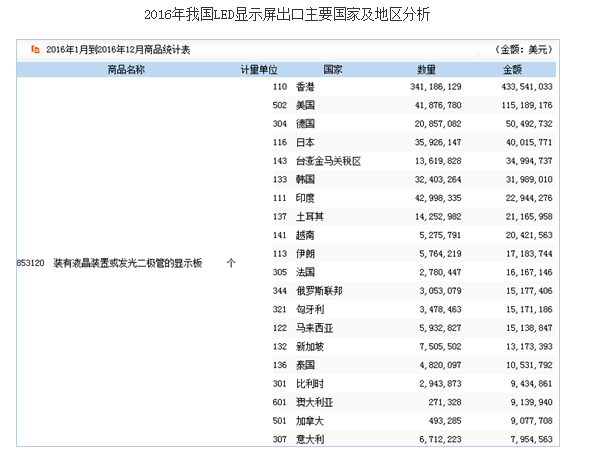Click country 韩国 in the table
Screen dimensions: 596x459
(305, 180)
